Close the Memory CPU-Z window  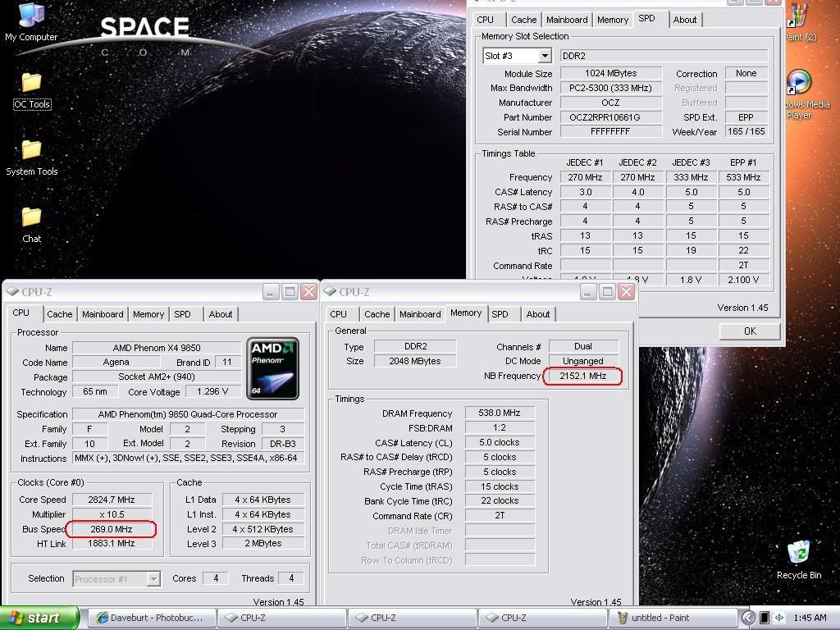coord(626,292)
